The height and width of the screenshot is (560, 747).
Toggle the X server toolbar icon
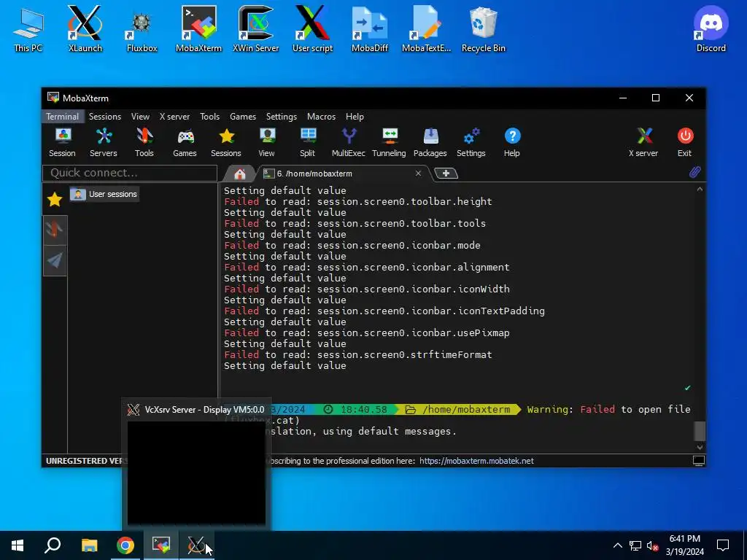point(643,142)
